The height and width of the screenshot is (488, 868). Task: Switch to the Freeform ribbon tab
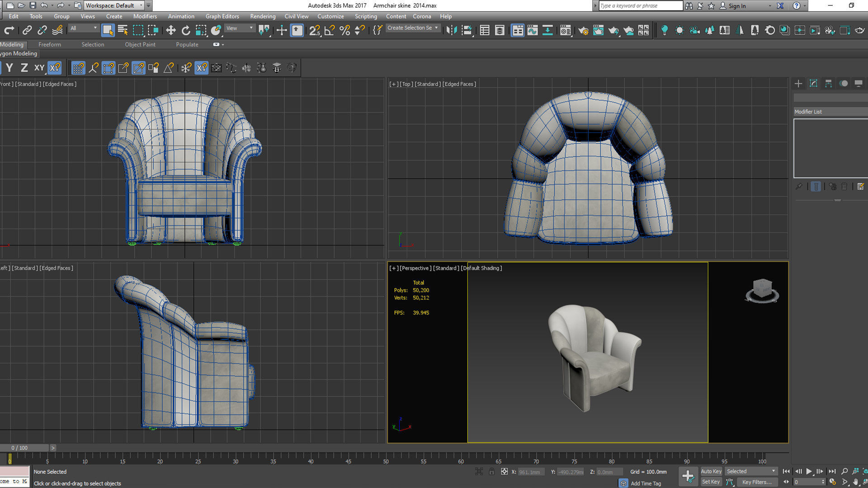tap(49, 44)
